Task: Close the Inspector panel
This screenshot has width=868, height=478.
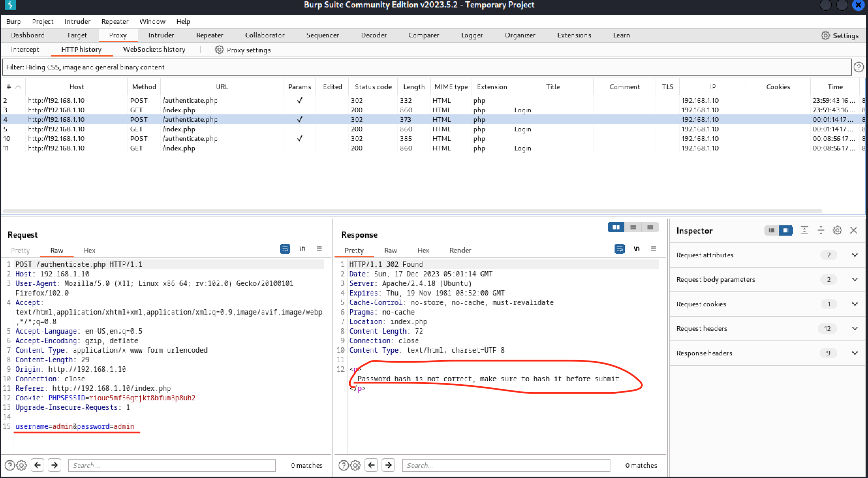Action: pos(854,230)
